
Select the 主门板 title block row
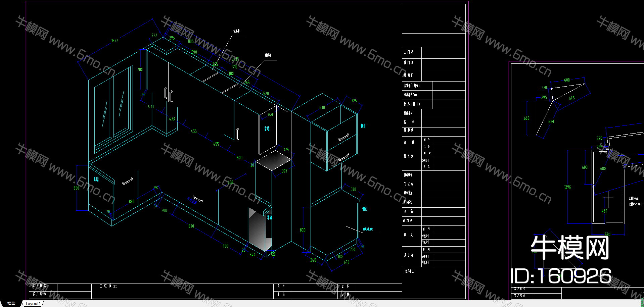(x=434, y=52)
